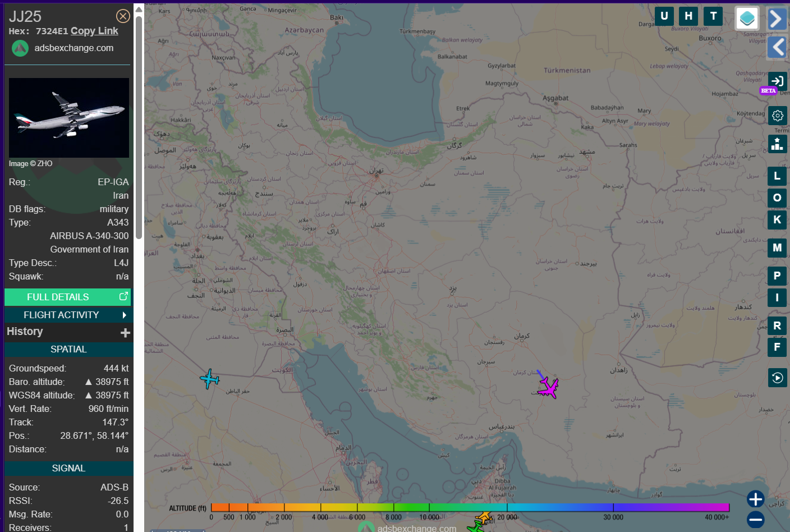Toggle the H map button
Image resolution: width=790 pixels, height=532 pixels.
tap(688, 16)
